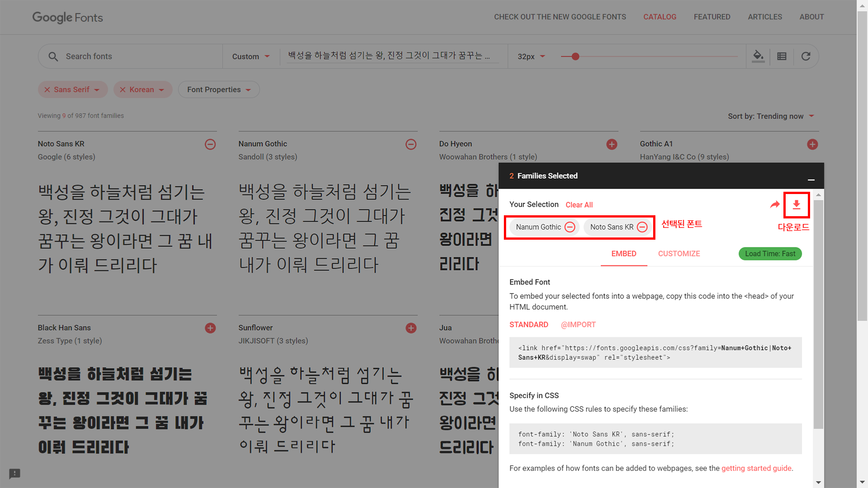This screenshot has width=868, height=488.
Task: Click the Google Fonts logo
Action: [67, 17]
